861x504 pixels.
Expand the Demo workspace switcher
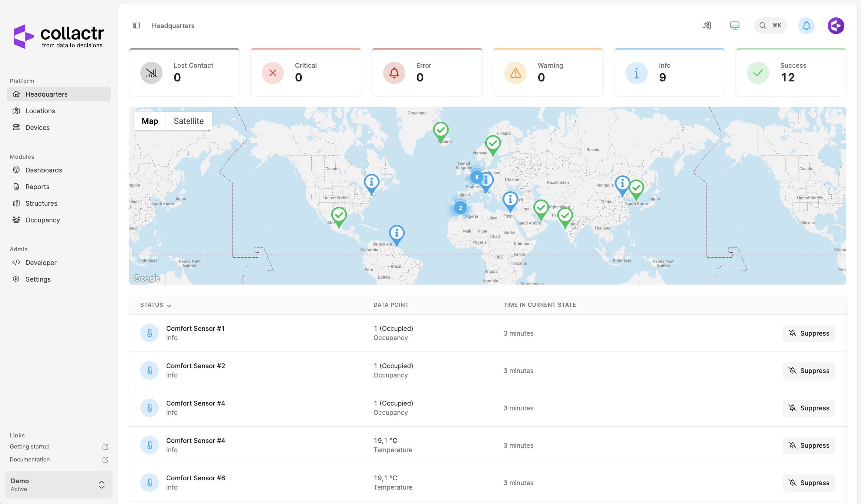(x=59, y=484)
